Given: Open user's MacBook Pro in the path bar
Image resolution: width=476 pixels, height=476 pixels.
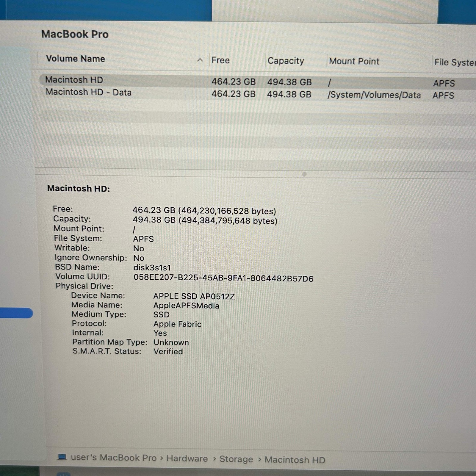Looking at the screenshot, I should [x=114, y=458].
